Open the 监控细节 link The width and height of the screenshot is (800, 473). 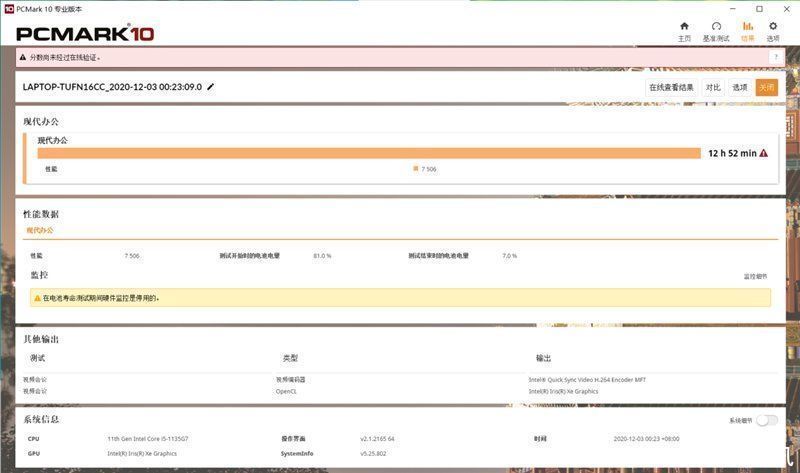click(x=755, y=277)
